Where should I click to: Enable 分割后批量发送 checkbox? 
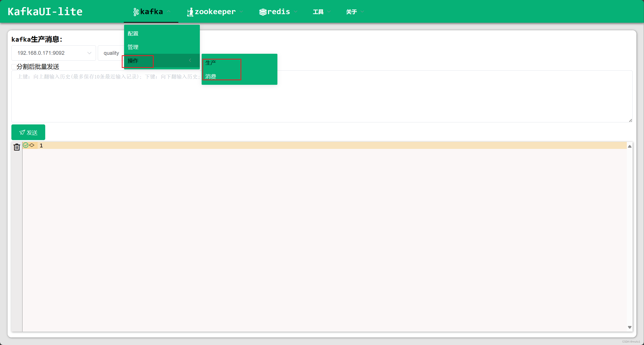point(14,67)
